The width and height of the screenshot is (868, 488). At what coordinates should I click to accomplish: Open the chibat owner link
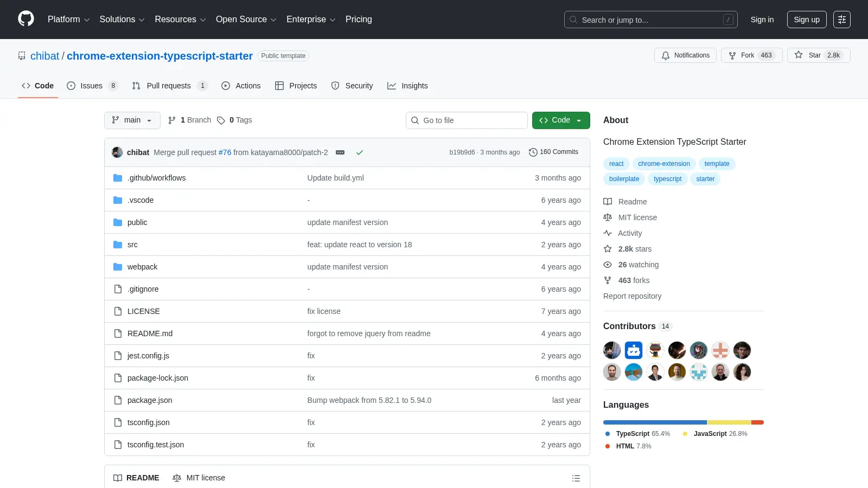(x=44, y=56)
